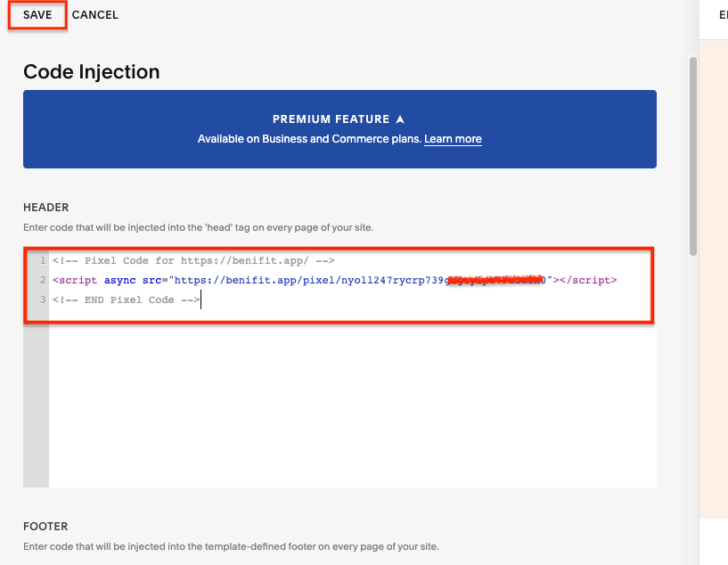
Task: Click the PREMIUM FEATURE banner heading
Action: coord(331,119)
